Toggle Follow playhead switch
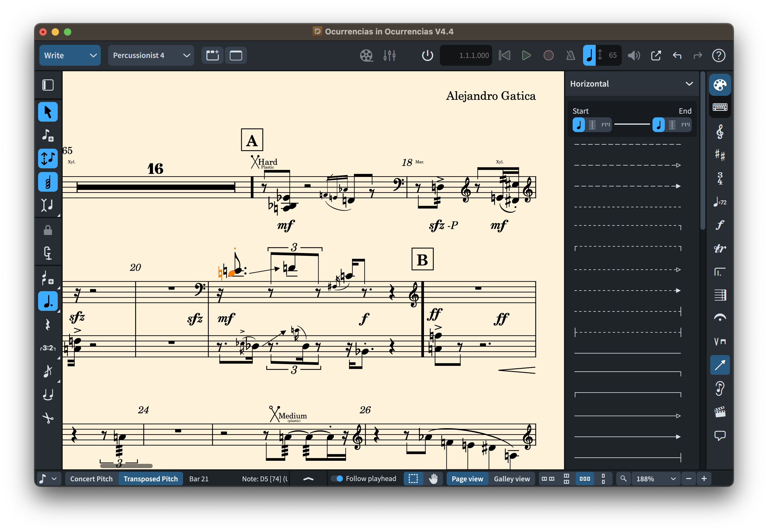 coord(337,478)
